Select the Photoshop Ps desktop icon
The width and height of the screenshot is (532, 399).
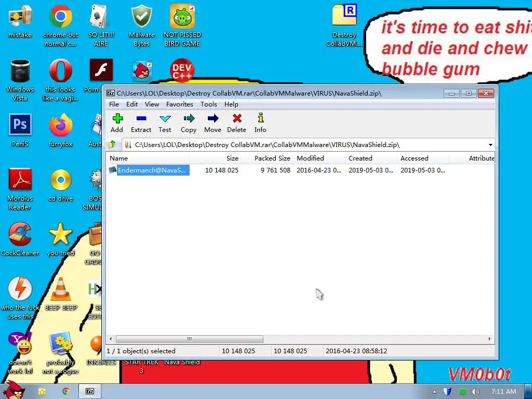pos(20,130)
